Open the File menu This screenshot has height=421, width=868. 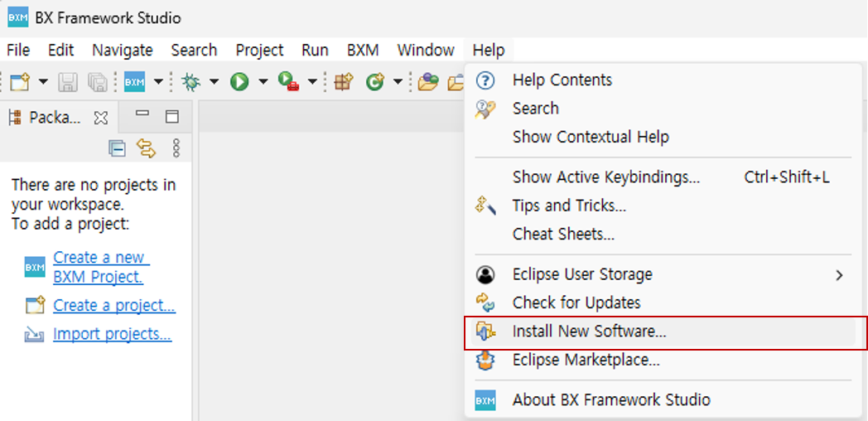coord(18,51)
